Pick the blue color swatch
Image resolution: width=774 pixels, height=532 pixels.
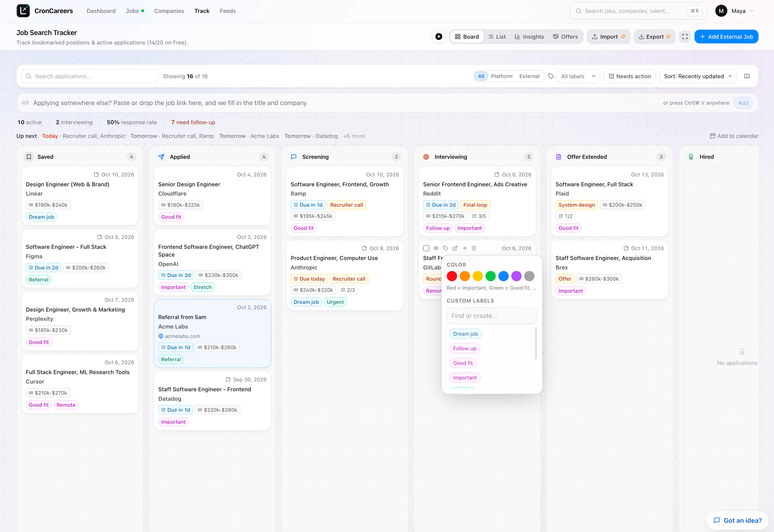504,276
